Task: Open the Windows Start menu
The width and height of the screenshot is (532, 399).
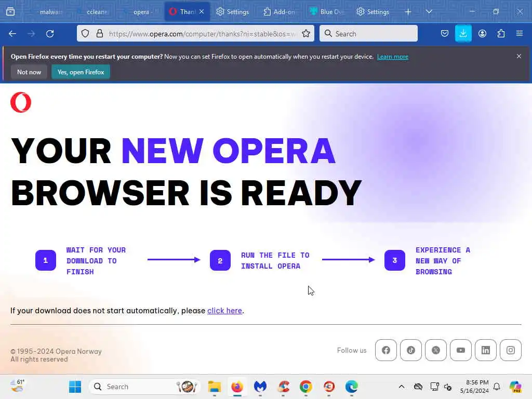Action: coord(75,387)
